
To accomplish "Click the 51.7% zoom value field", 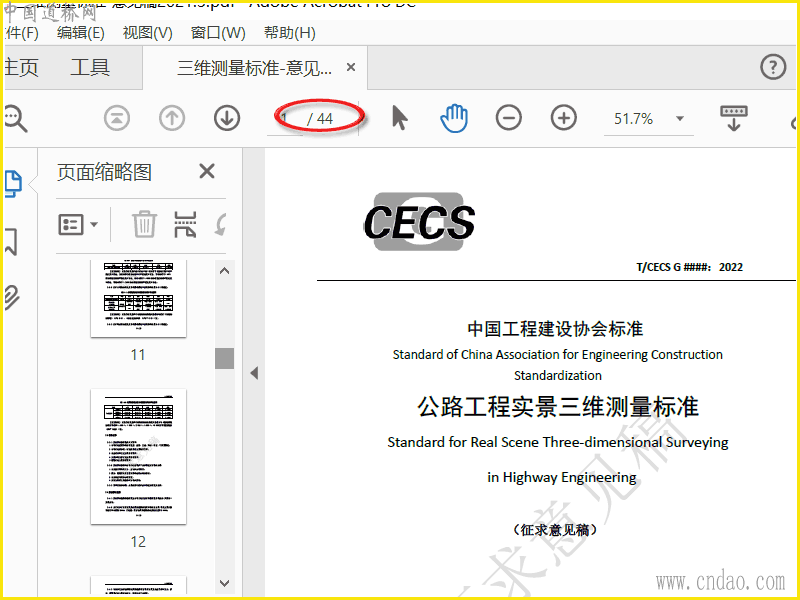I will 634,119.
